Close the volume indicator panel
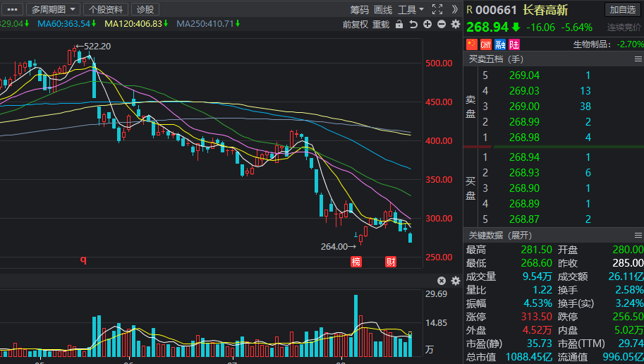 point(442,281)
